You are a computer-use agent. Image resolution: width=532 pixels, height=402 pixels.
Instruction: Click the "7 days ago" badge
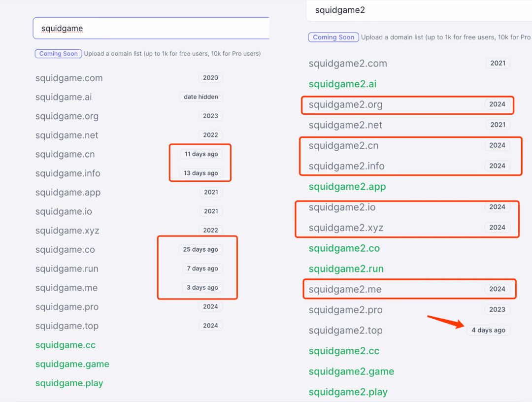tap(202, 268)
